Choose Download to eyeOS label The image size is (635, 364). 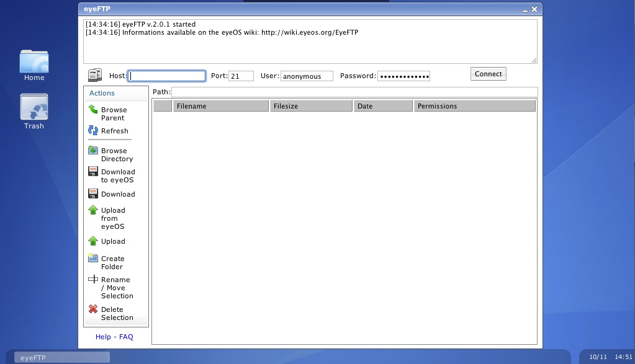(x=118, y=176)
